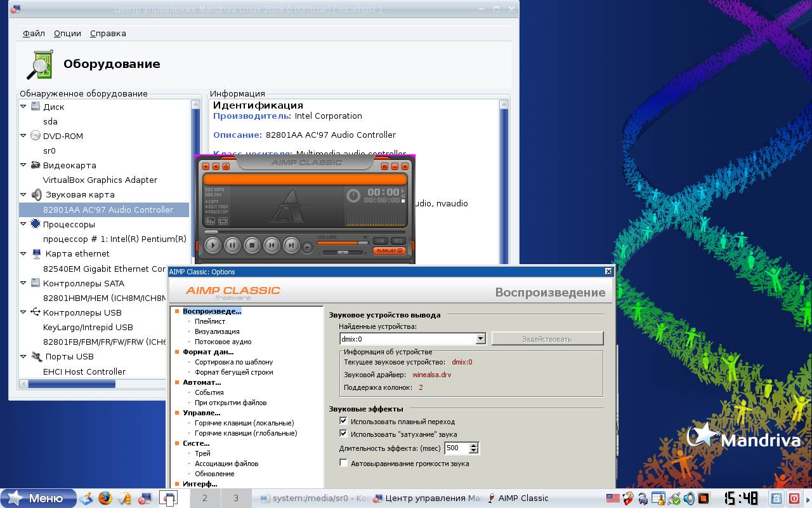Image resolution: width=812 pixels, height=508 pixels.
Task: Select 'Формат бегущей строки' options item
Action: tap(234, 372)
